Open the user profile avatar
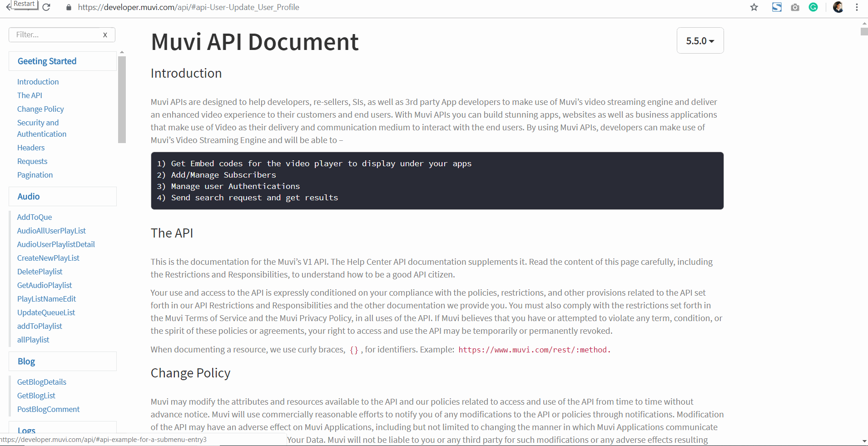The height and width of the screenshot is (446, 868). pos(838,7)
